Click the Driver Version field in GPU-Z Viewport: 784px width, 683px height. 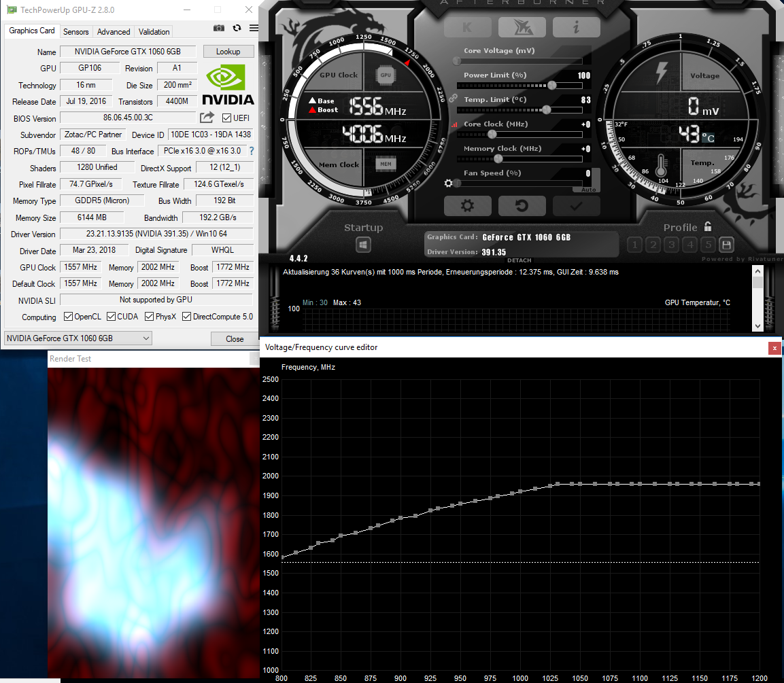(x=156, y=233)
